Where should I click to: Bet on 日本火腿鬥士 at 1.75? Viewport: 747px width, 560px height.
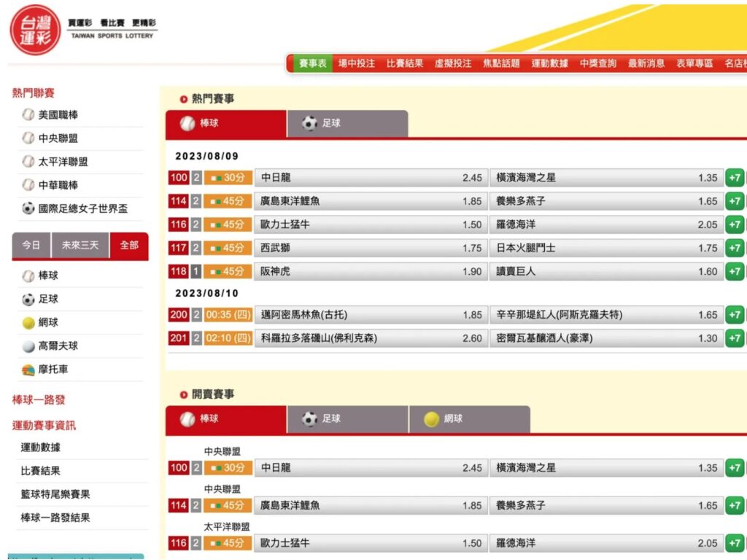click(606, 248)
